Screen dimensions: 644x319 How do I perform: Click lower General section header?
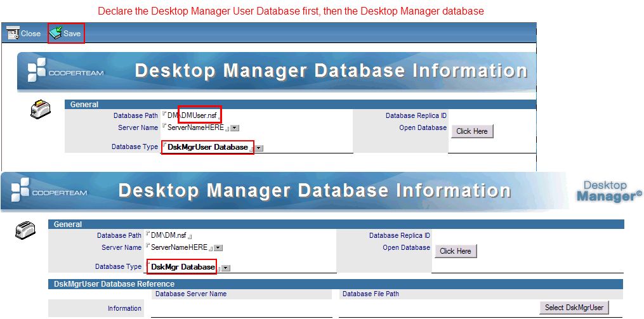(336, 224)
